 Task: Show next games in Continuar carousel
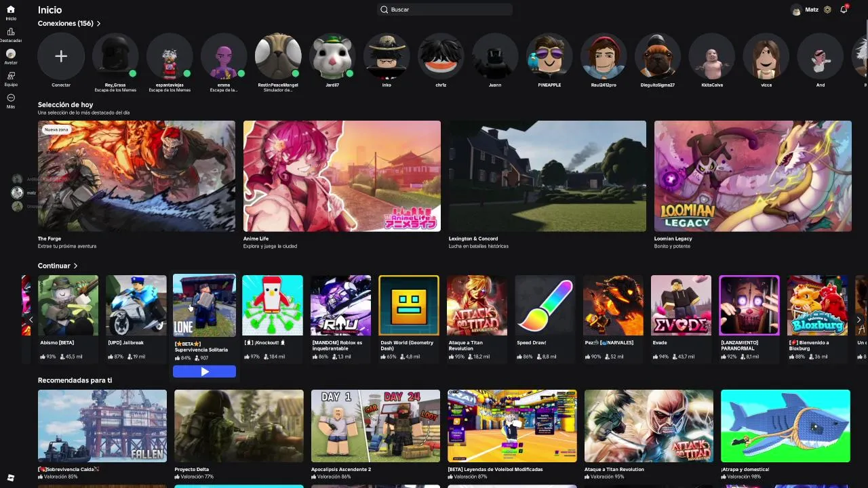[859, 319]
